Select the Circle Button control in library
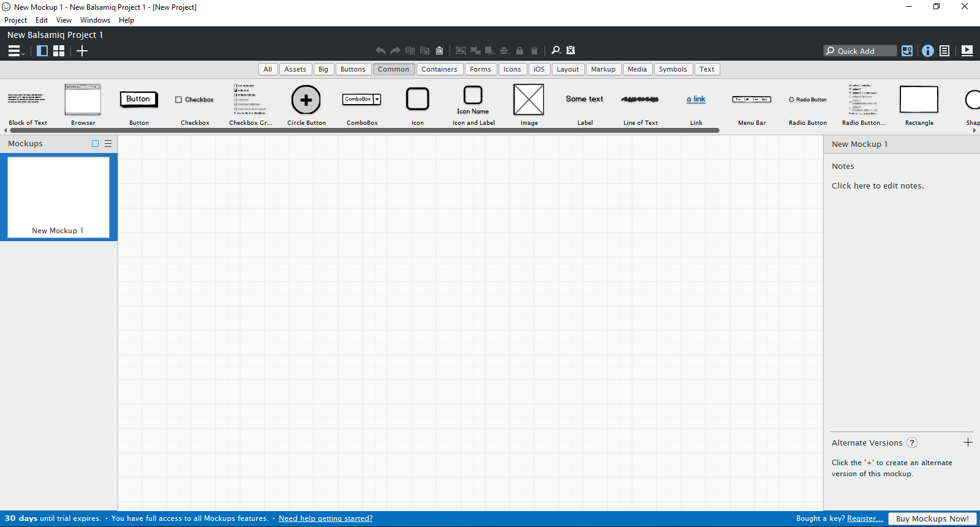This screenshot has width=980, height=527. click(x=306, y=100)
